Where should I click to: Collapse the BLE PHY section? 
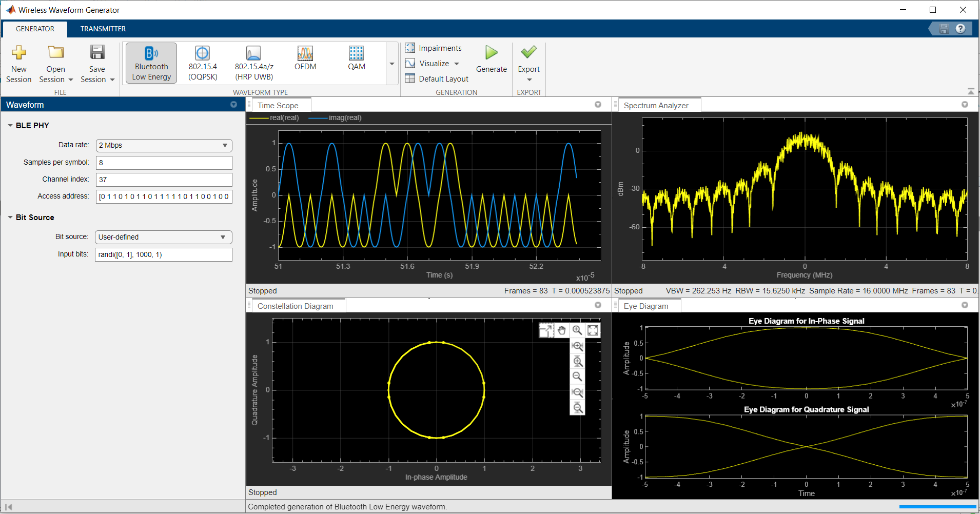point(10,126)
